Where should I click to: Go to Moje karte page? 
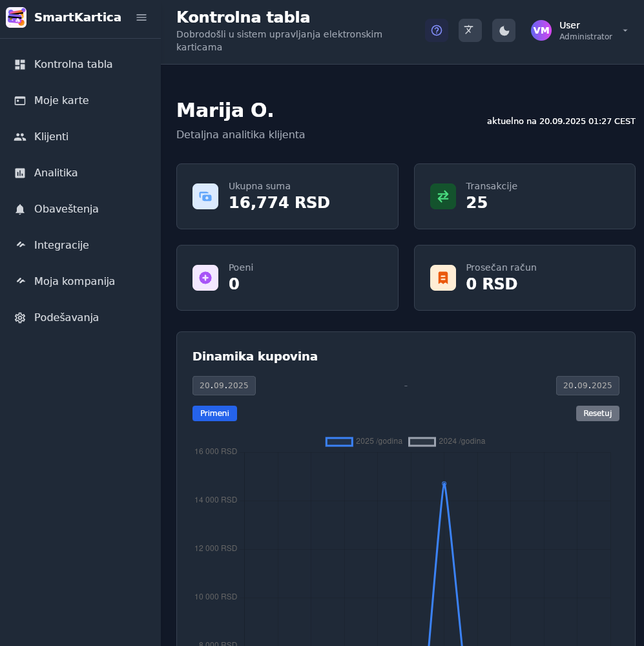[x=61, y=100]
